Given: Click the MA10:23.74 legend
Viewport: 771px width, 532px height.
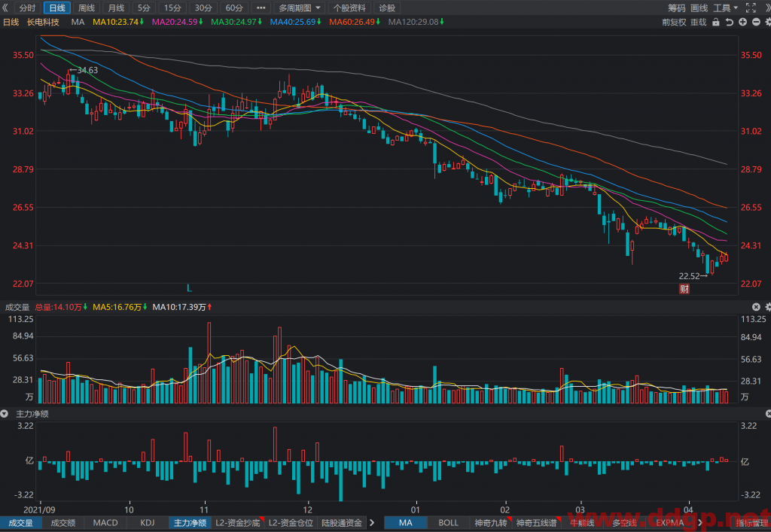Looking at the screenshot, I should 118,22.
